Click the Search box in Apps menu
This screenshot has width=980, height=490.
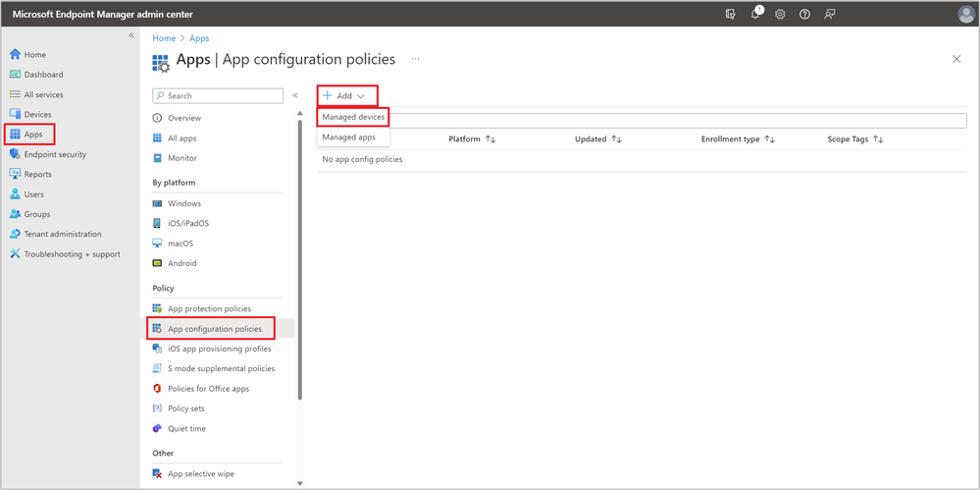pos(223,96)
